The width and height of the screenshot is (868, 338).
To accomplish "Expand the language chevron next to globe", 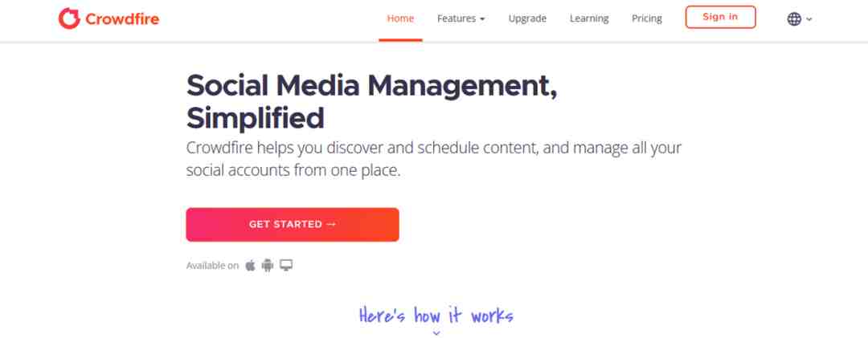I will (809, 19).
